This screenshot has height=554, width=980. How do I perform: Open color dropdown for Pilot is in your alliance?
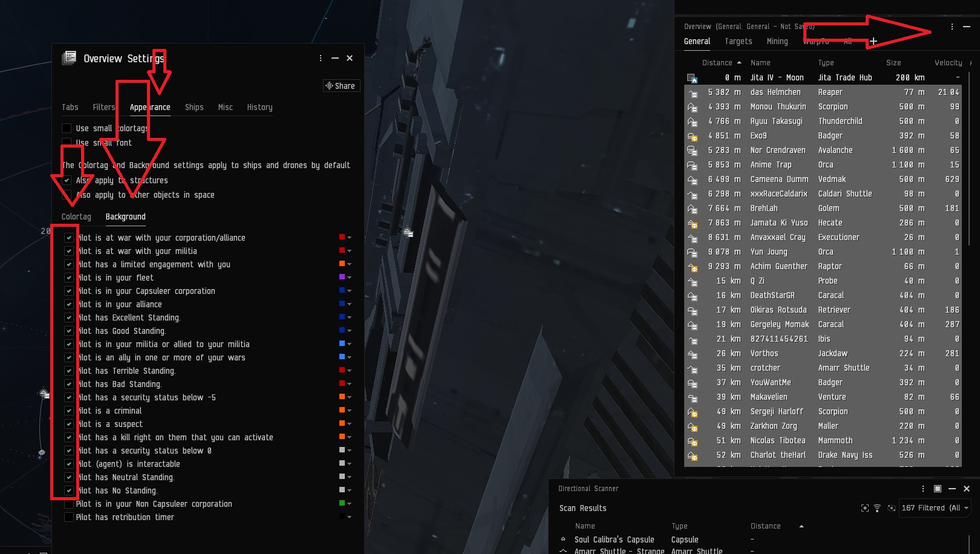[x=349, y=304]
